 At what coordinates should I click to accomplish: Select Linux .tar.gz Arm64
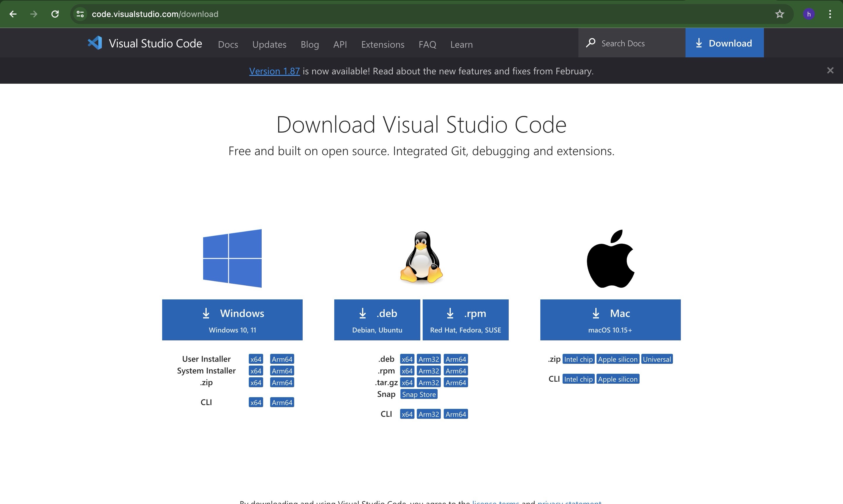click(456, 383)
